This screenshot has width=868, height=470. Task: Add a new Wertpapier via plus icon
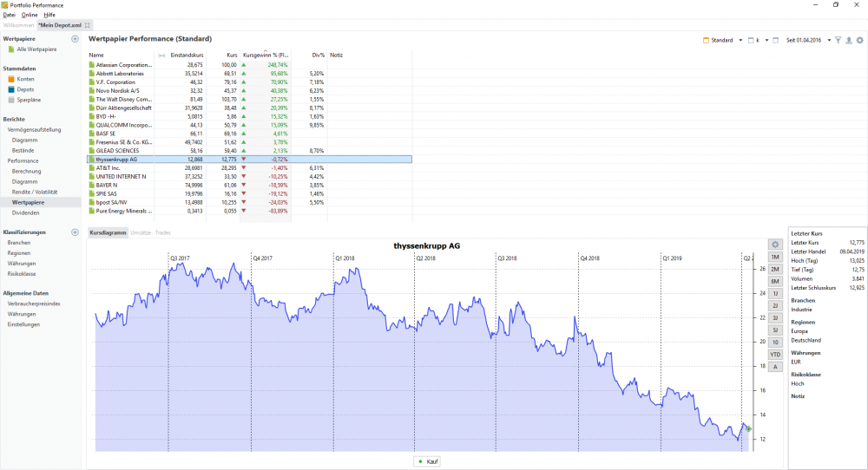point(75,39)
